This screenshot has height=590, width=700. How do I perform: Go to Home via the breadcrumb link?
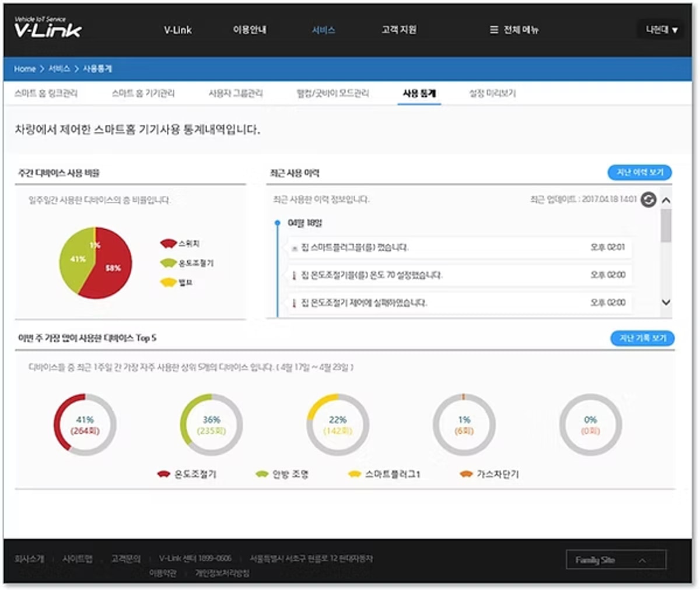click(x=24, y=69)
